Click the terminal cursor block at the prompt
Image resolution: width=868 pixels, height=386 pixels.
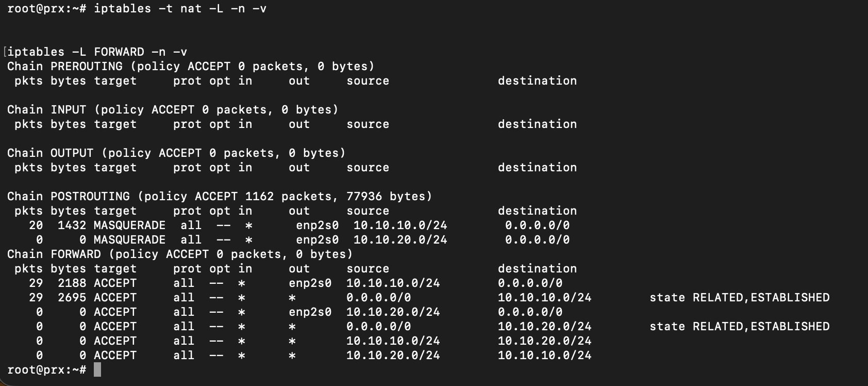tap(97, 370)
